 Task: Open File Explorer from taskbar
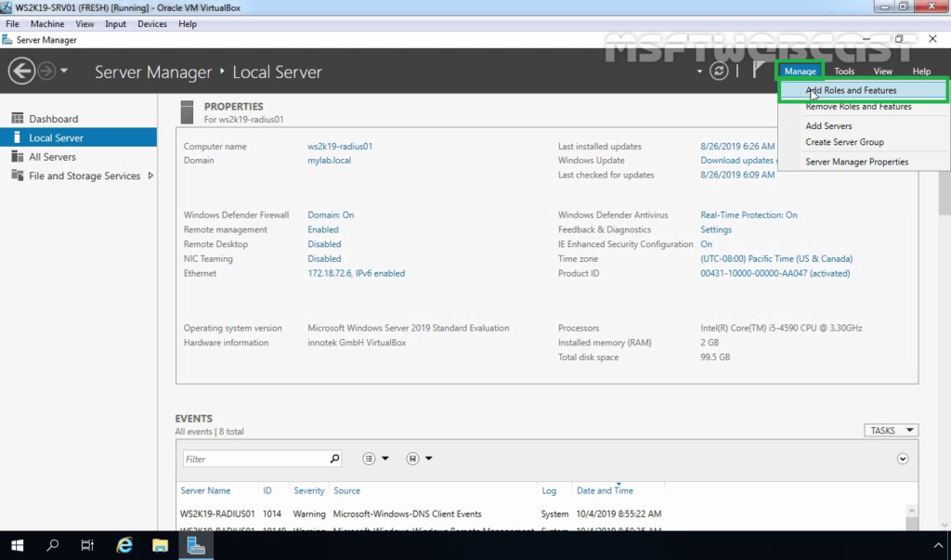pyautogui.click(x=160, y=545)
